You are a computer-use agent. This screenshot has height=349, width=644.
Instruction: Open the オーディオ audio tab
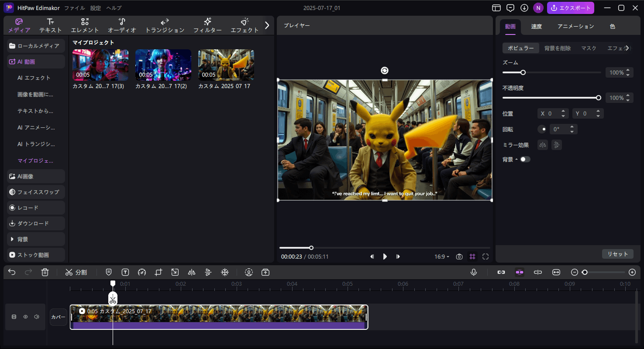[122, 26]
